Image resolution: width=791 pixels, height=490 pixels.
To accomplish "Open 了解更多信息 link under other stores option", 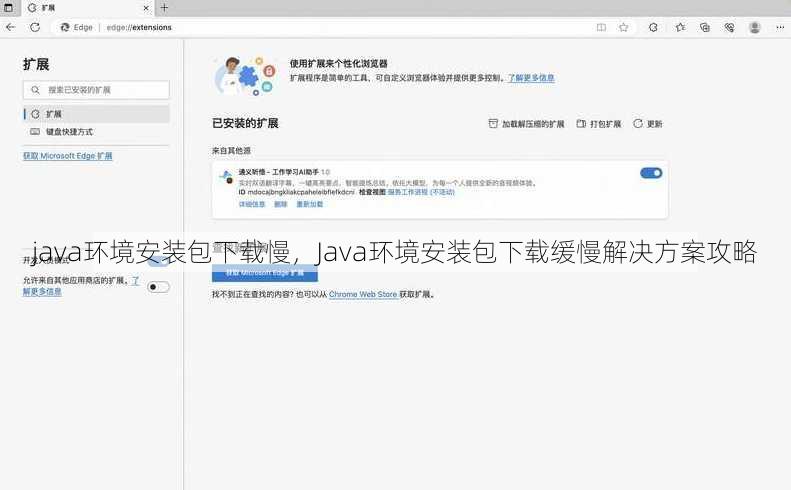I will 42,291.
